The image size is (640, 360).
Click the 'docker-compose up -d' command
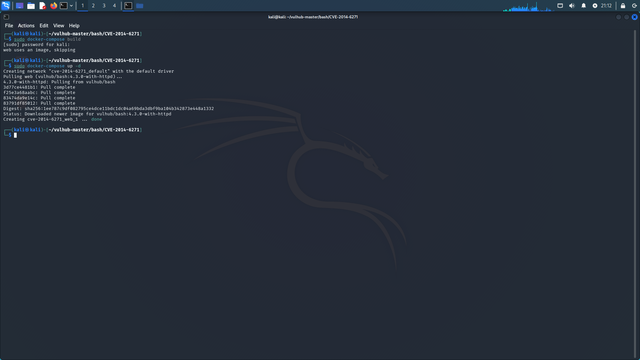click(54, 66)
